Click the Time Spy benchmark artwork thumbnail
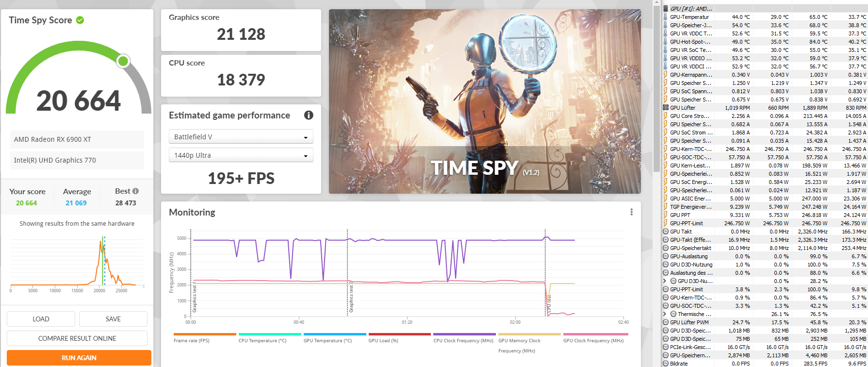Screen dimensions: 868x367 [x=485, y=101]
